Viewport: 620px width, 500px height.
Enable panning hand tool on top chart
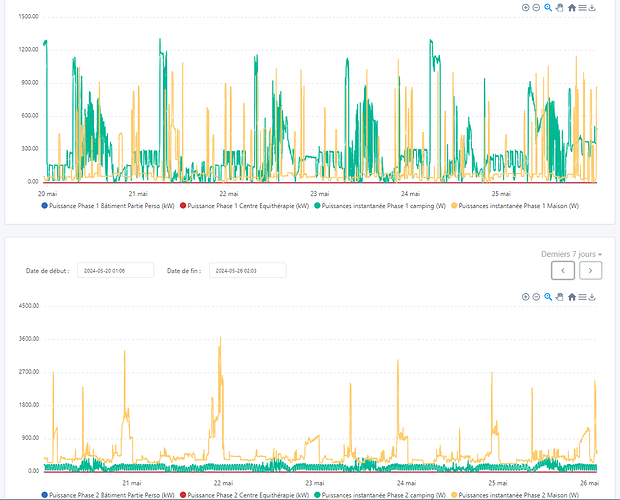tap(559, 8)
